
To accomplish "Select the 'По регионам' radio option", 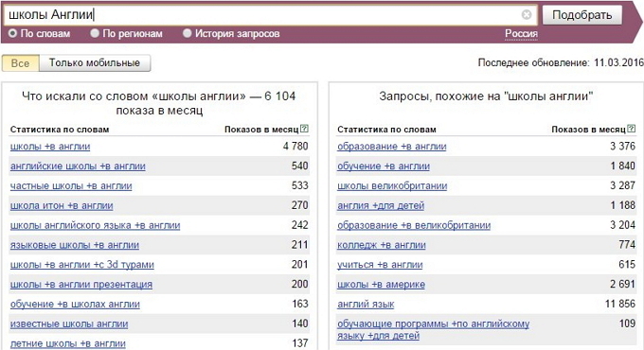I will click(x=95, y=33).
